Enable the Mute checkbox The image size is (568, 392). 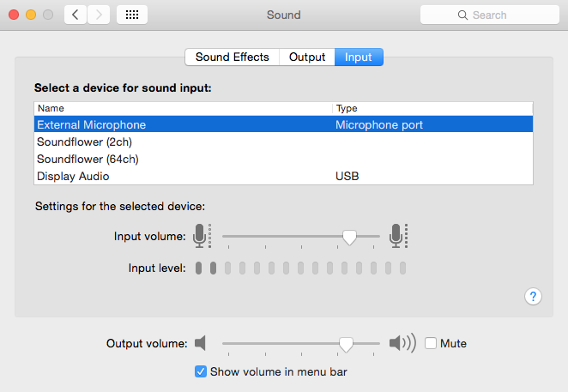(x=431, y=343)
